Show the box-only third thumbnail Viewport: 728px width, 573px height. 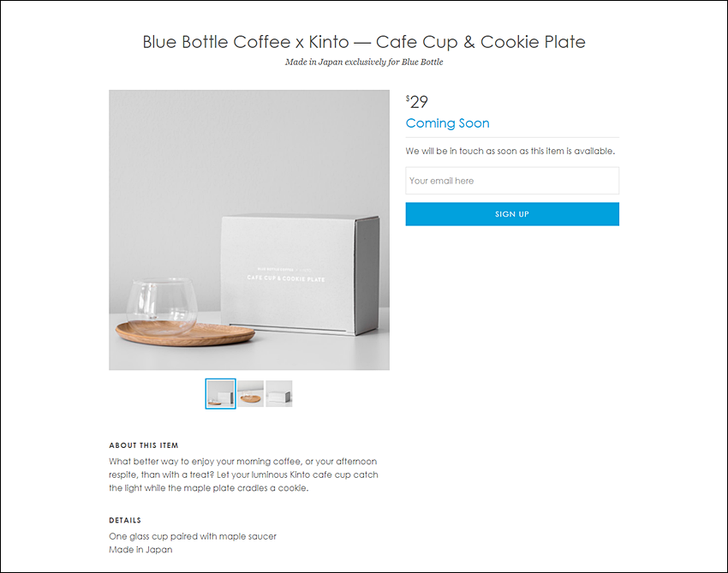[x=279, y=394]
